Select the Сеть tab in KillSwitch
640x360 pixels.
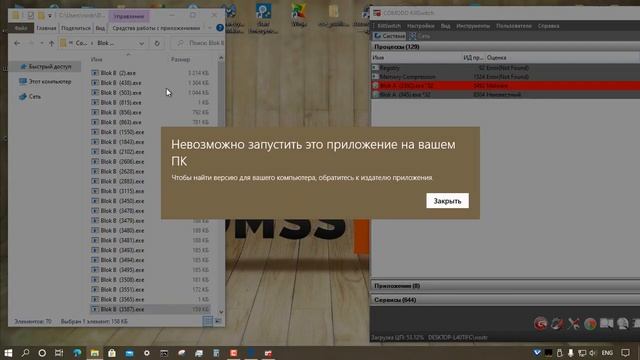point(420,36)
